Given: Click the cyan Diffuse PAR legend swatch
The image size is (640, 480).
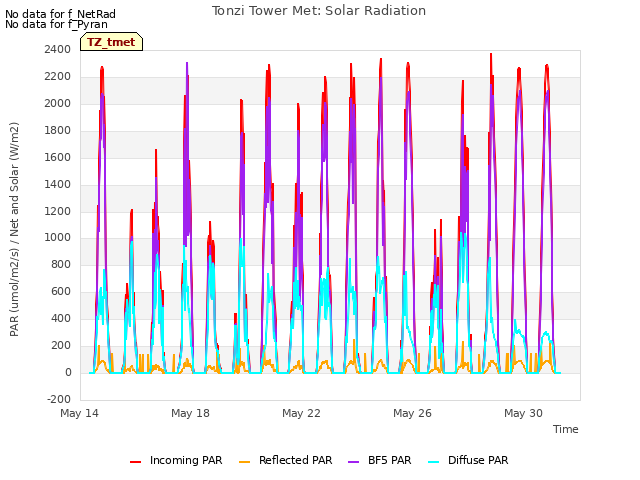Looking at the screenshot, I should pyautogui.click(x=433, y=462).
